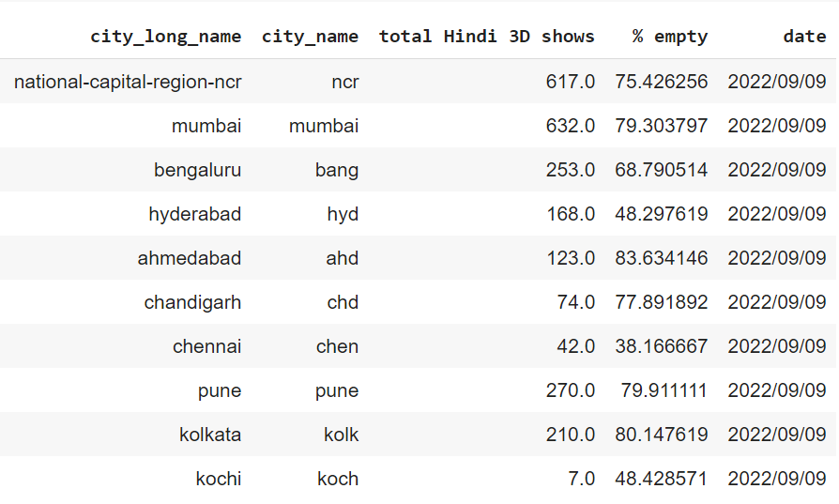Select the 74.0 shows value

coord(575,302)
